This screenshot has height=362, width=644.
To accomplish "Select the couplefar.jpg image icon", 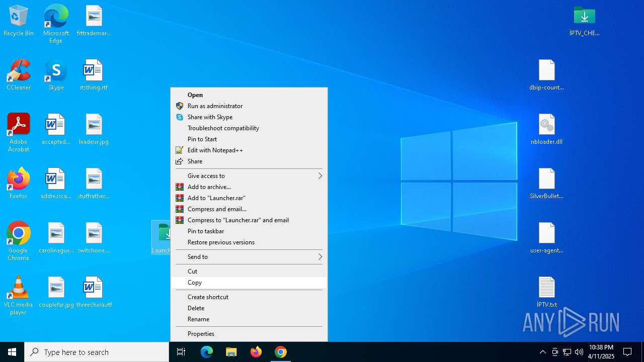I will pyautogui.click(x=56, y=293).
